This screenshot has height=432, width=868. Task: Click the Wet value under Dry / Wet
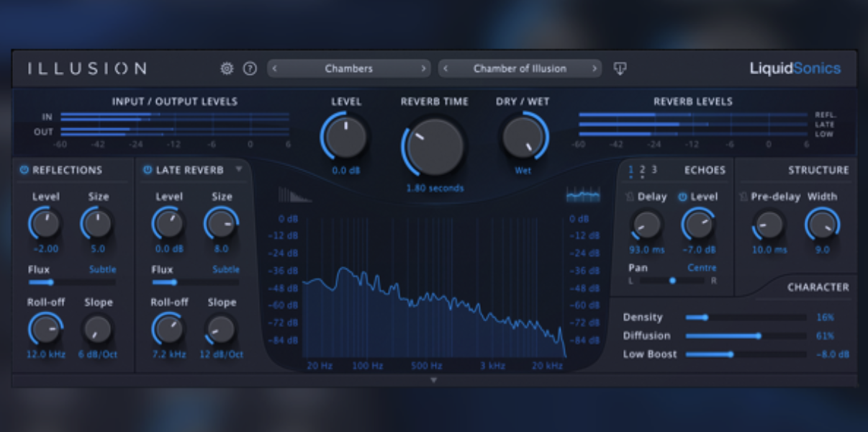coord(523,171)
